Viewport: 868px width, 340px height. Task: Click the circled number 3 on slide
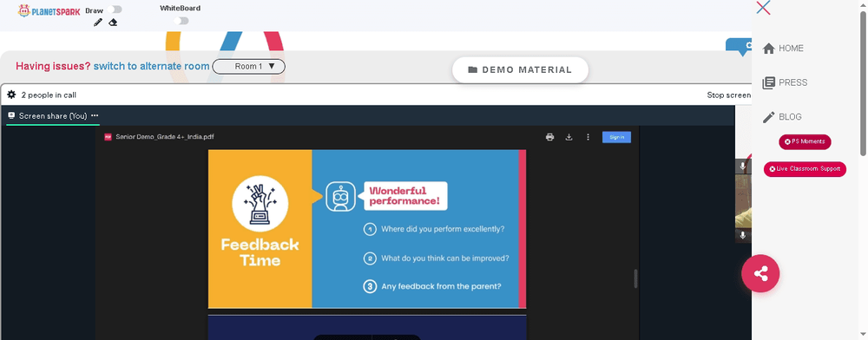point(370,286)
